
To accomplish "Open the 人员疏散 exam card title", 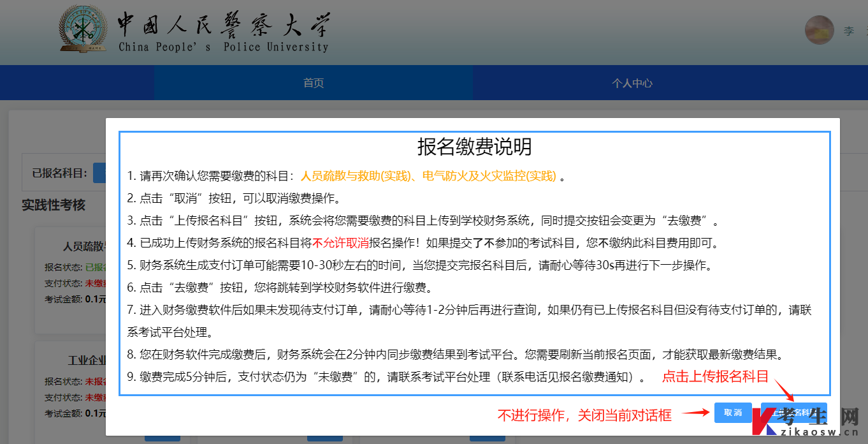I will point(84,246).
